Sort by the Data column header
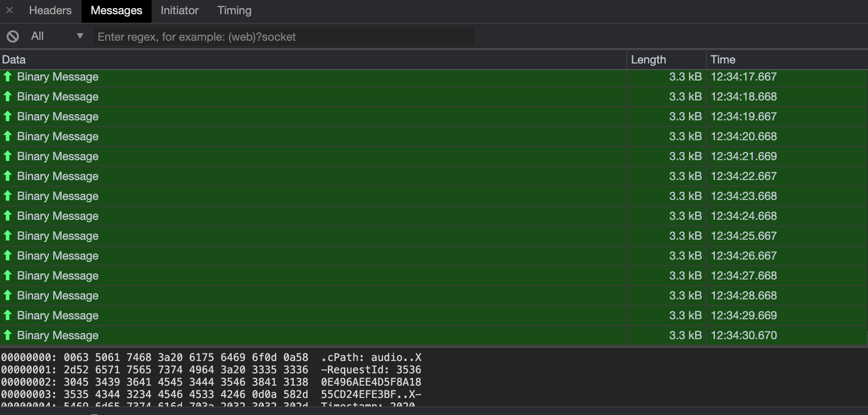This screenshot has width=868, height=415. (313, 60)
